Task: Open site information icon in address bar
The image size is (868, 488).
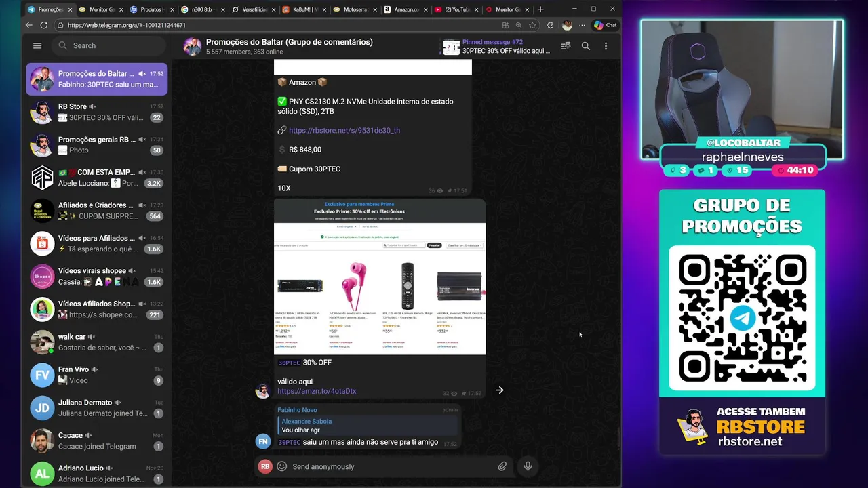Action: point(60,25)
